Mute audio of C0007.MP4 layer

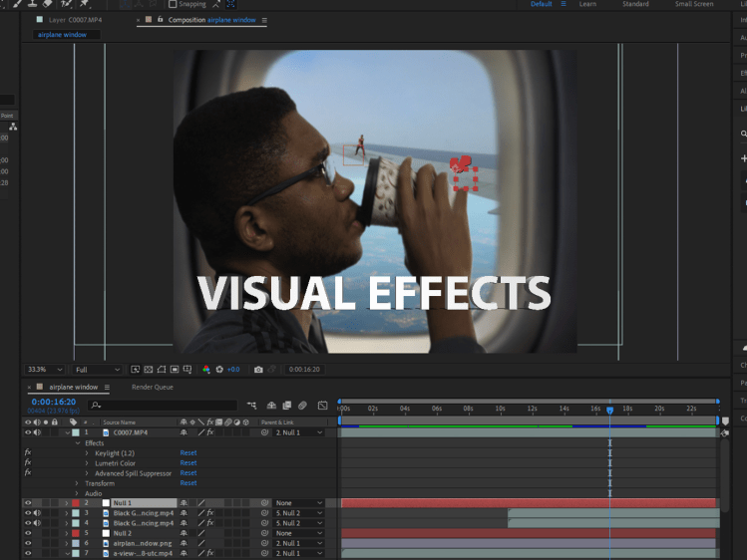[x=38, y=432]
